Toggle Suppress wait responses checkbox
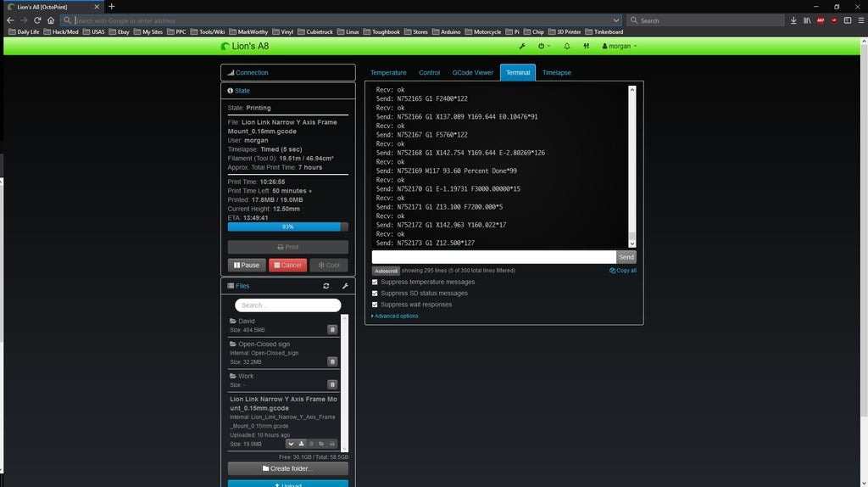The height and width of the screenshot is (487, 868). 375,305
